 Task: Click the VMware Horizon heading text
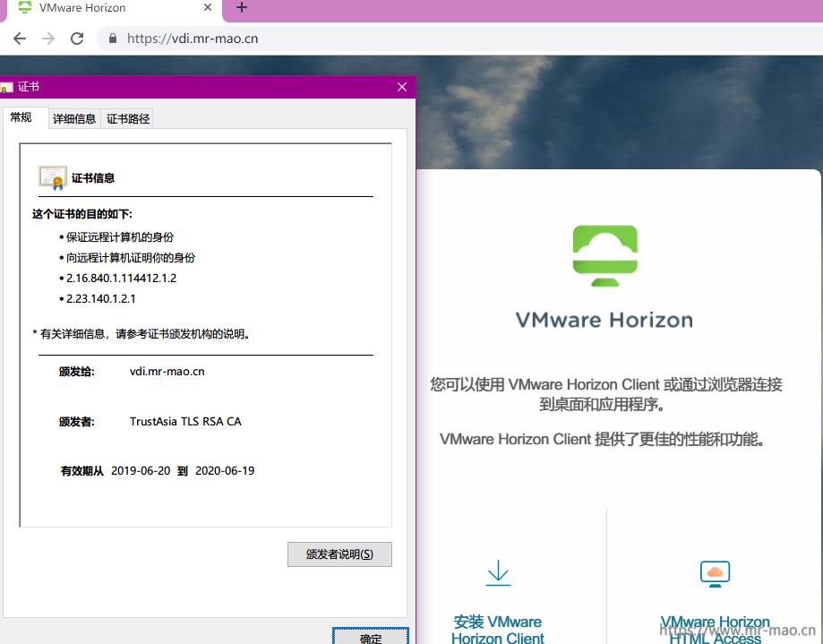tap(604, 320)
